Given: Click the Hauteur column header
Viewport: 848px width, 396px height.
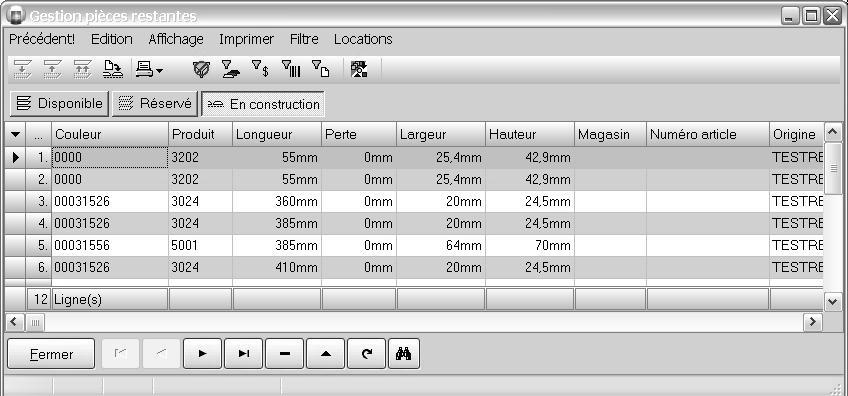Looking at the screenshot, I should tap(530, 134).
